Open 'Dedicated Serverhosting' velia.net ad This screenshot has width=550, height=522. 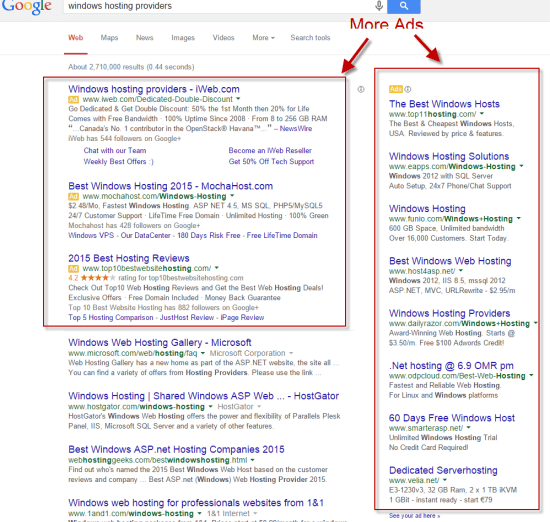443,470
